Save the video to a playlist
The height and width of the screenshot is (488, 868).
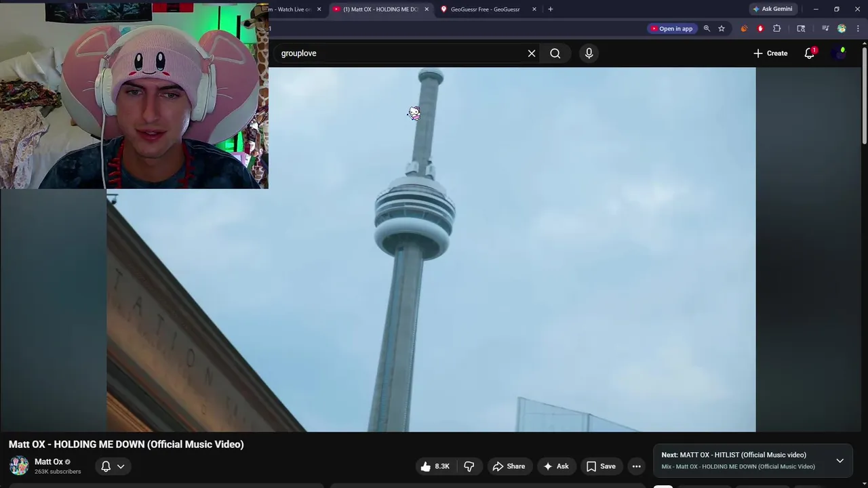coord(601,466)
